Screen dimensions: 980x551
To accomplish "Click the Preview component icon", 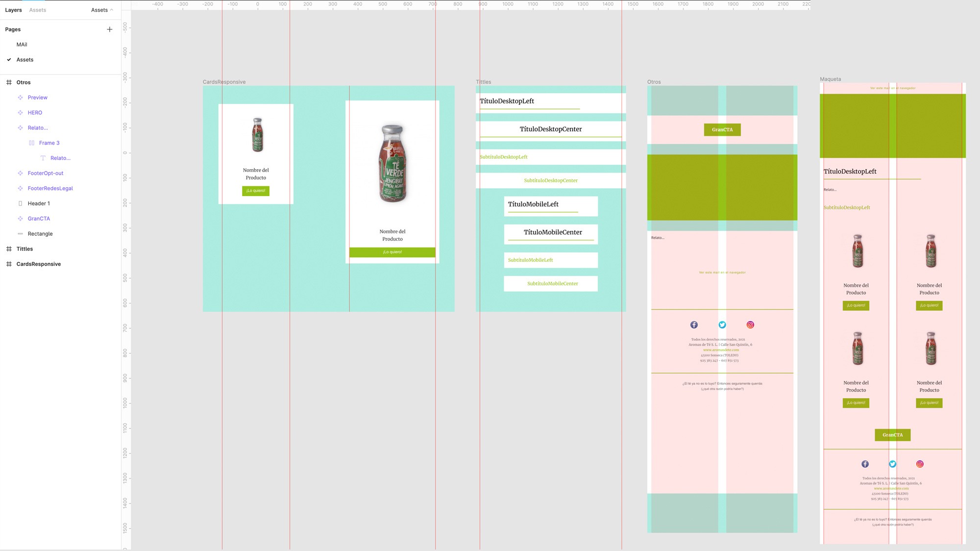I will click(20, 98).
